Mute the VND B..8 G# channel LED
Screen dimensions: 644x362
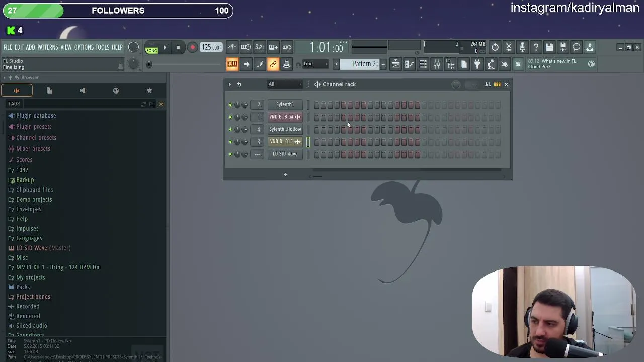(x=230, y=117)
